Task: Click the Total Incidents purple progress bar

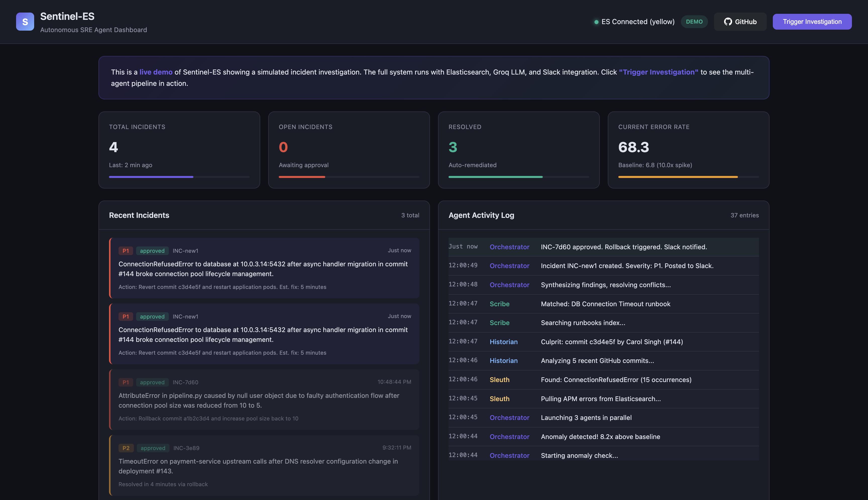Action: point(151,177)
